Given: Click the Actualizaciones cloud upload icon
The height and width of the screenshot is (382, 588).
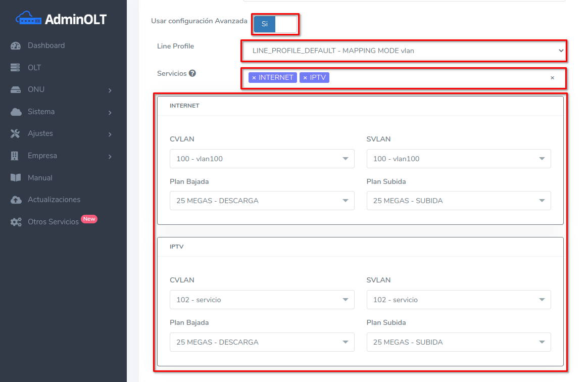Looking at the screenshot, I should coord(16,200).
